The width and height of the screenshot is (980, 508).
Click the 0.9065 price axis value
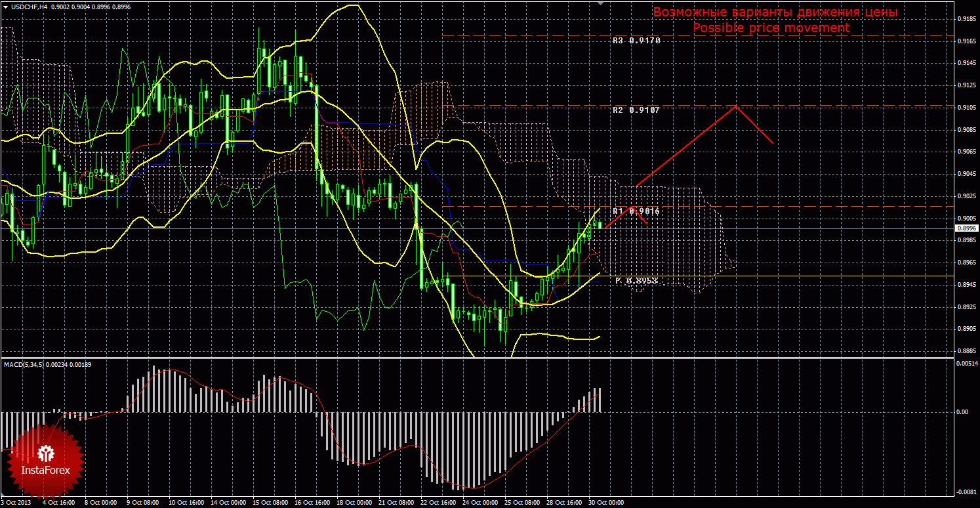967,152
